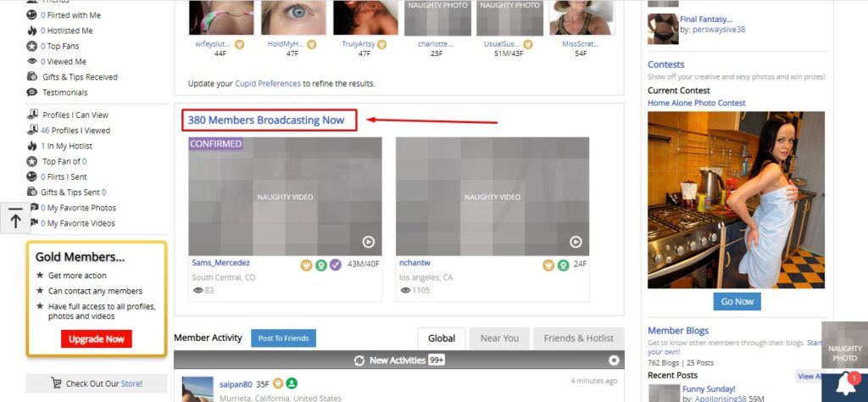
Task: Click the scroll-to-top arrow button
Action: point(15,220)
